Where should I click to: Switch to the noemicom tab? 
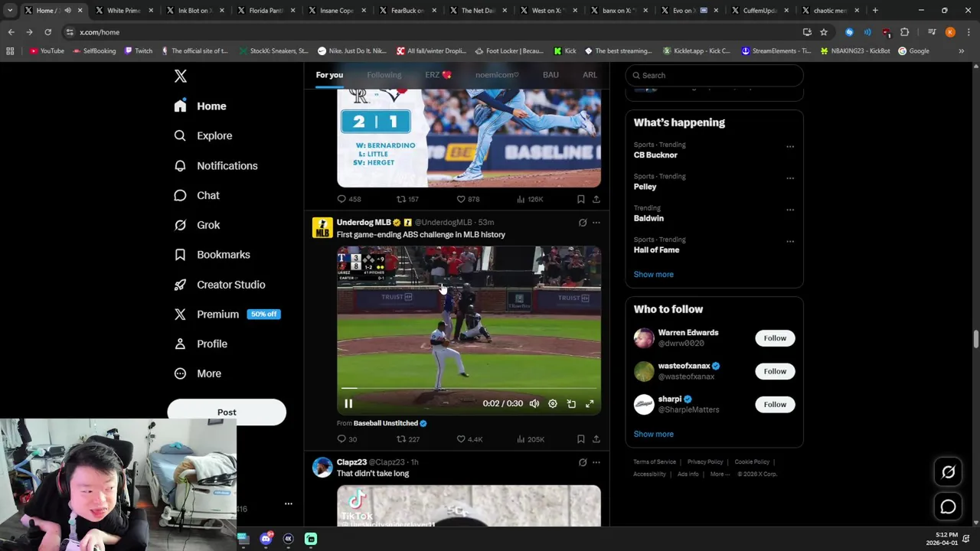tap(497, 75)
